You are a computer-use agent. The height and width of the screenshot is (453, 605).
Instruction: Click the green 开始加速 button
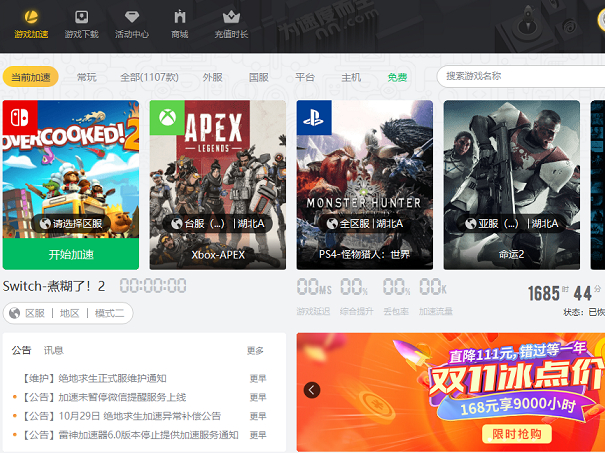click(x=71, y=254)
